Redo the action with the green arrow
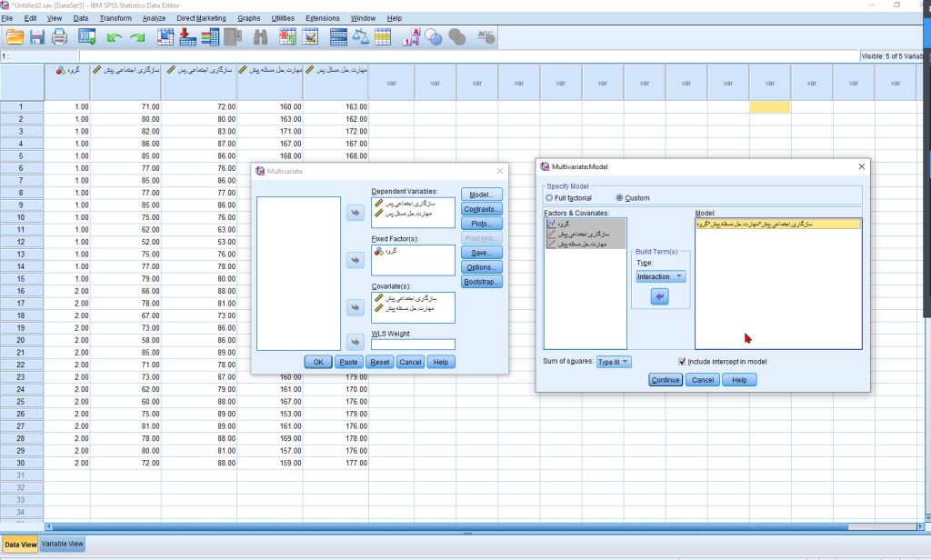Viewport: 931px width, 560px height. pos(138,37)
